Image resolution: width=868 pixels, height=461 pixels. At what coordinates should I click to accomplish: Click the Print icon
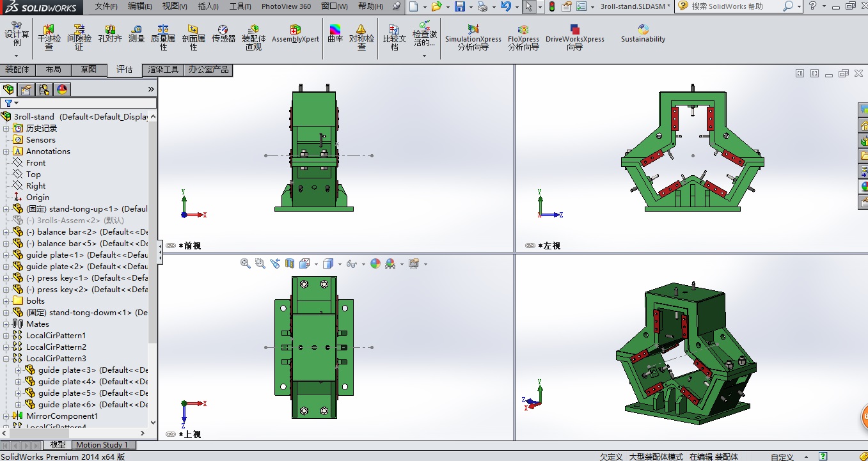[482, 6]
